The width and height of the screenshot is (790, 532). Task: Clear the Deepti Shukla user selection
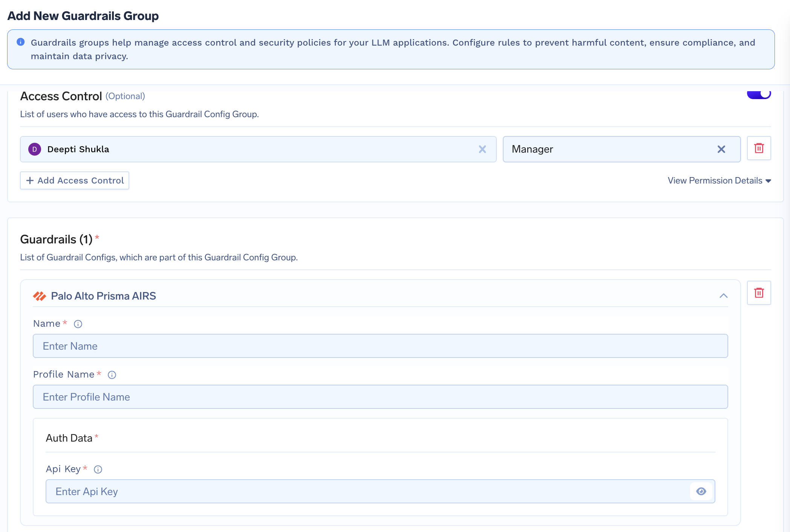pos(482,149)
